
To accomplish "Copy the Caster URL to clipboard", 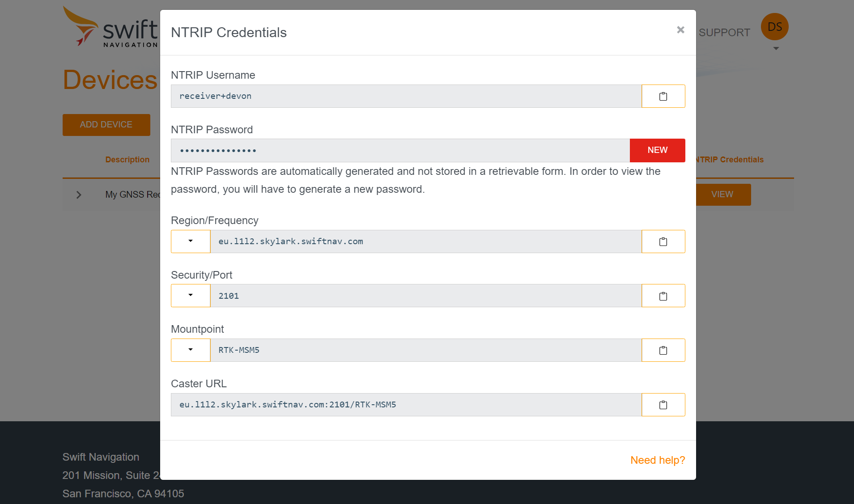I will [x=663, y=405].
